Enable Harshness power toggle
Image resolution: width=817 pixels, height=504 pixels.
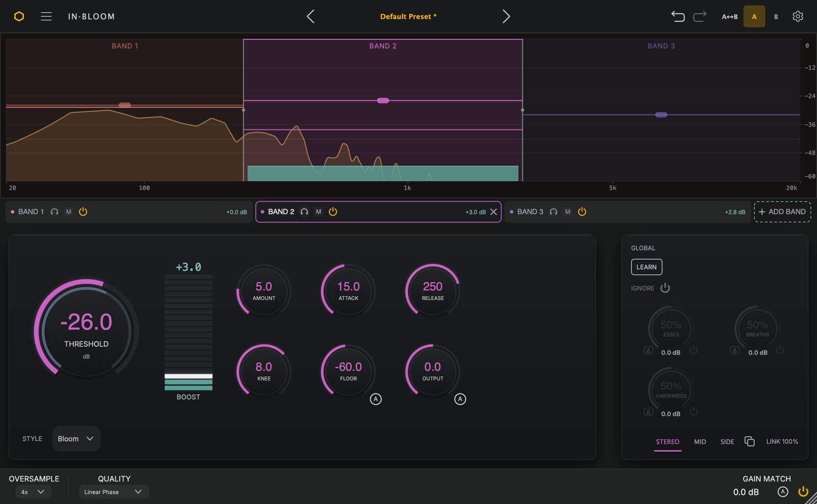(693, 411)
